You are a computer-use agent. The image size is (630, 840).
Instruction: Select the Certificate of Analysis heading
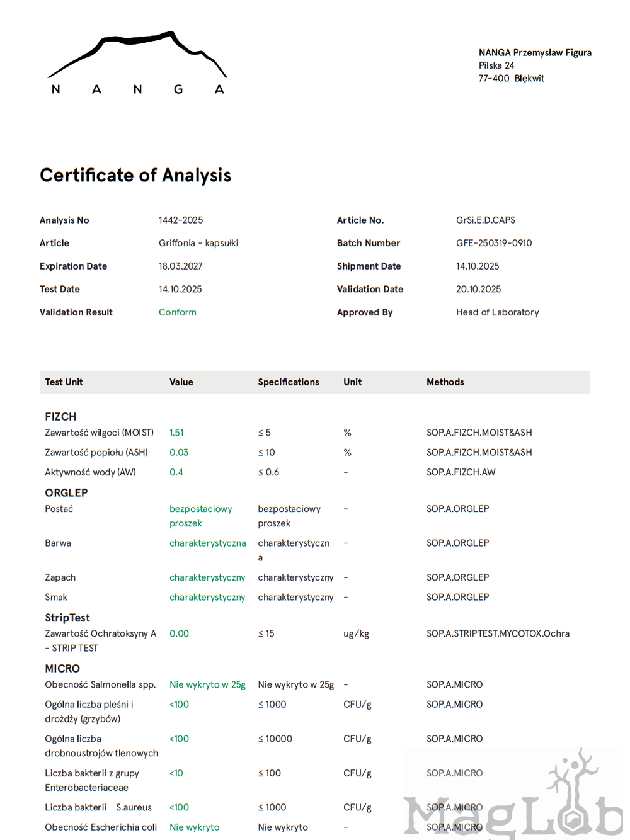(135, 175)
